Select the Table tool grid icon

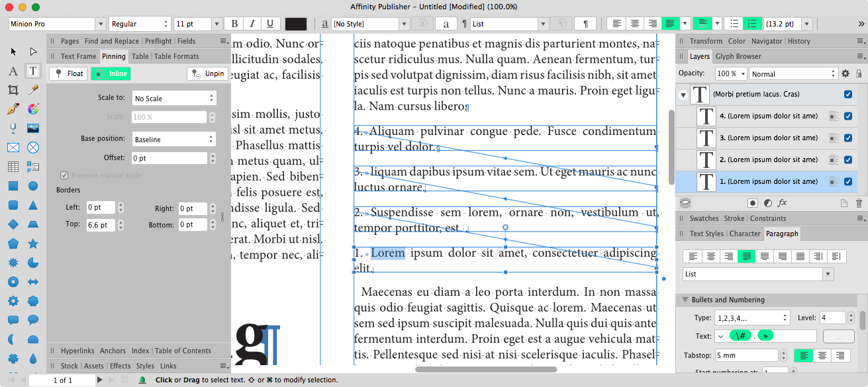(13, 166)
